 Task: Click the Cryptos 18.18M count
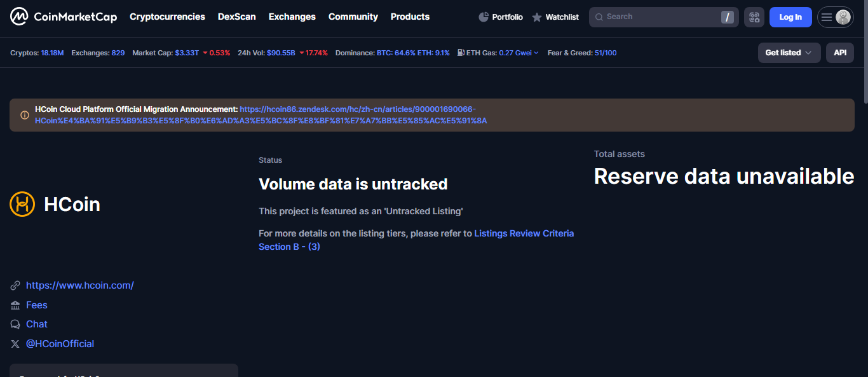click(52, 53)
